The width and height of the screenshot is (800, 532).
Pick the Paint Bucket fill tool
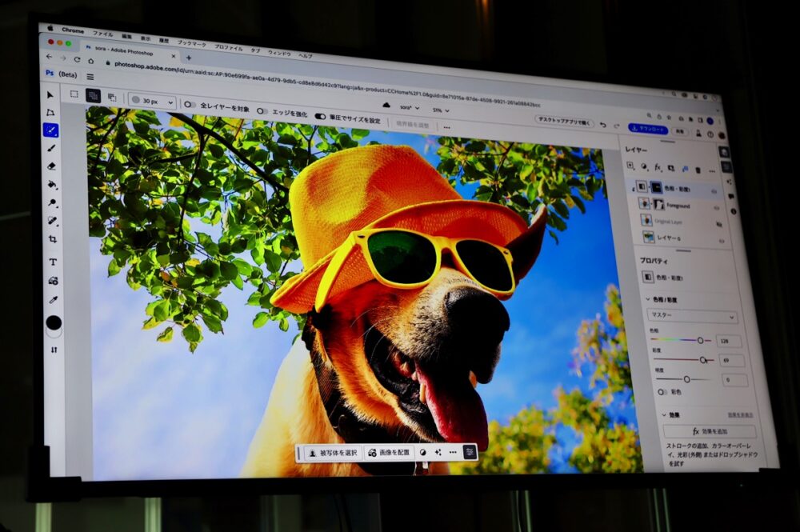(53, 185)
